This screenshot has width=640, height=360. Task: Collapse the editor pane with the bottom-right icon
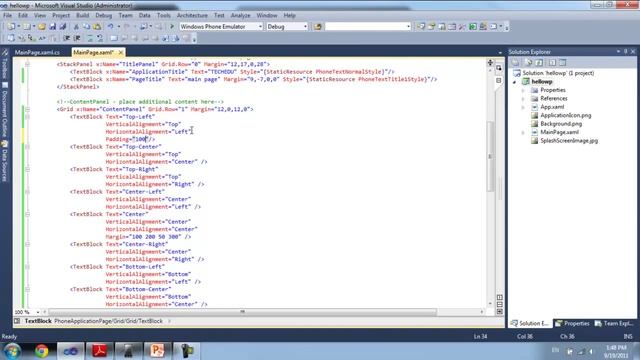coord(500,311)
